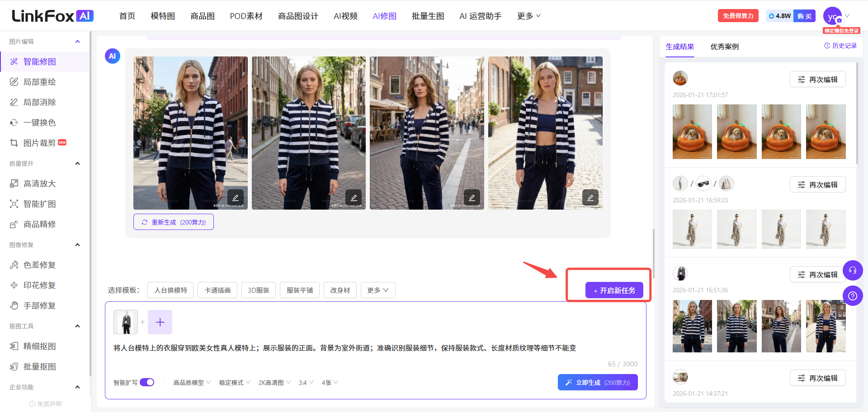Open 免责声明 link at sidebar bottom

pos(45,404)
